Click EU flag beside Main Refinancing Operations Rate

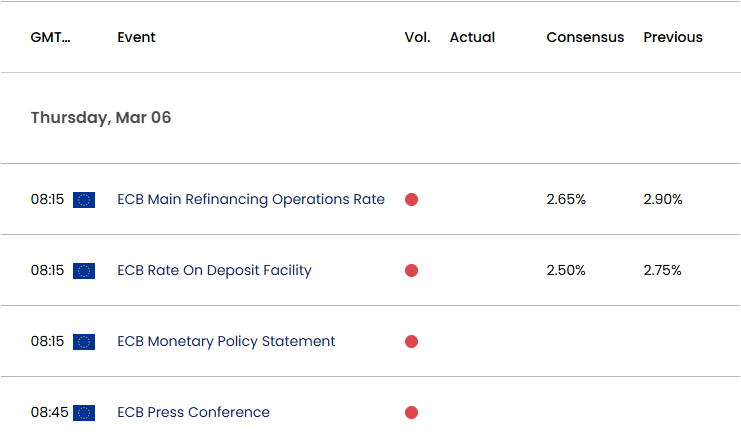(84, 200)
